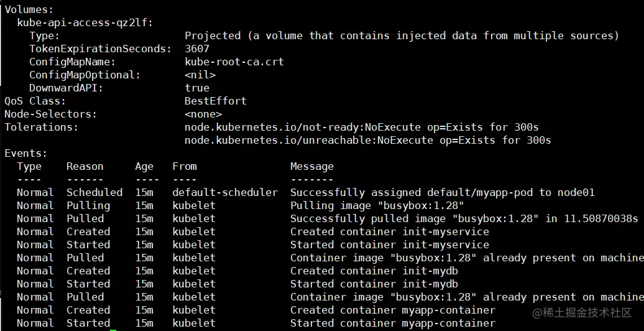
Task: Click Started container myapp-container message
Action: coord(392,323)
